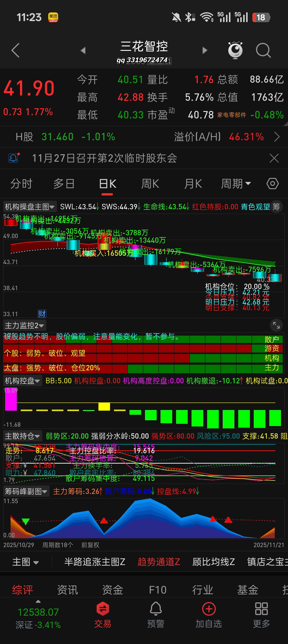Tap H股 price 31.460

58,137
